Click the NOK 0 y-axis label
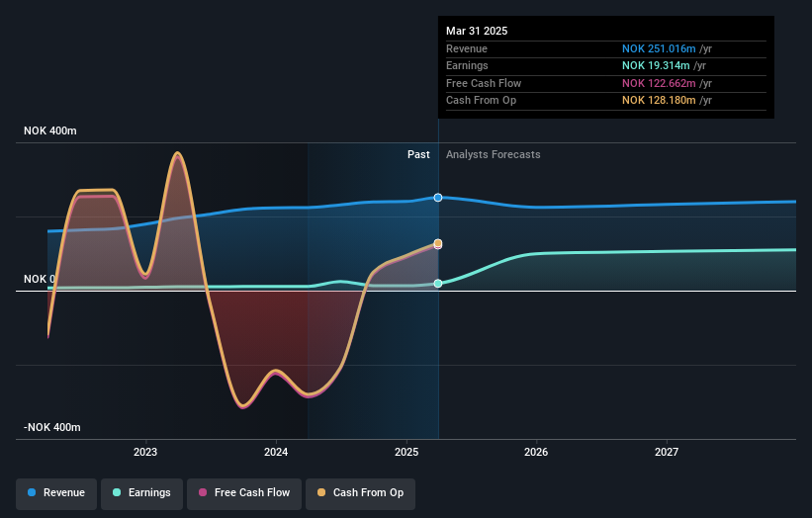Image resolution: width=812 pixels, height=518 pixels. coord(40,280)
